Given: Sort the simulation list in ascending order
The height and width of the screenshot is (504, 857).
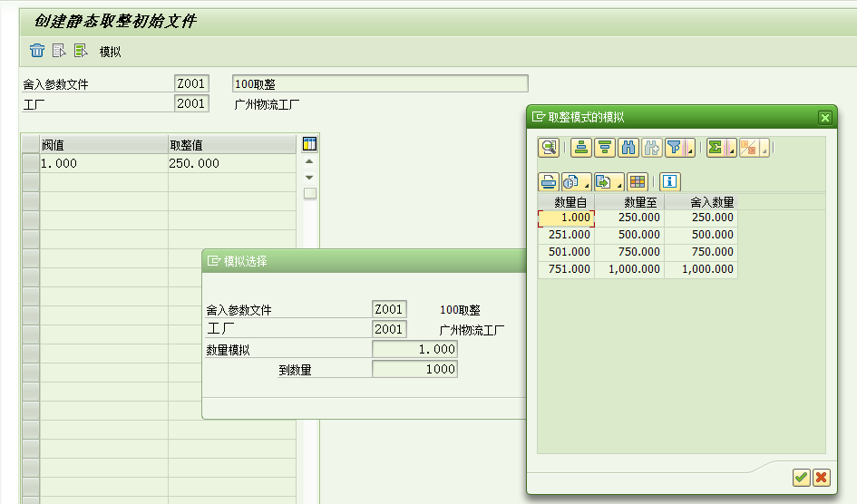Looking at the screenshot, I should click(581, 149).
